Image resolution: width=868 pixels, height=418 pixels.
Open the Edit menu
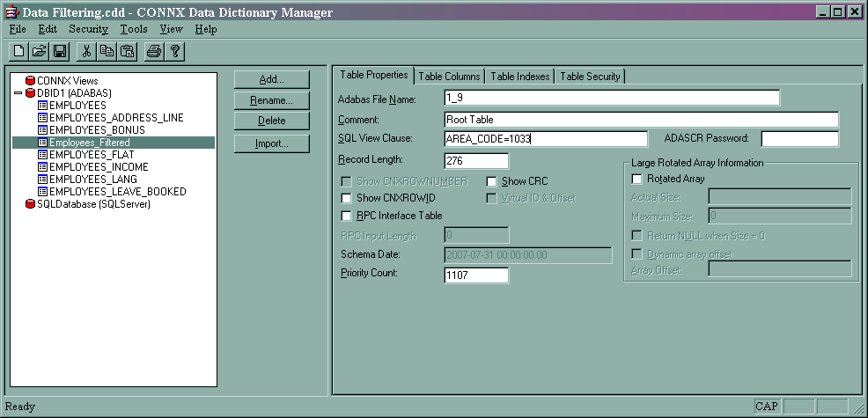[48, 29]
